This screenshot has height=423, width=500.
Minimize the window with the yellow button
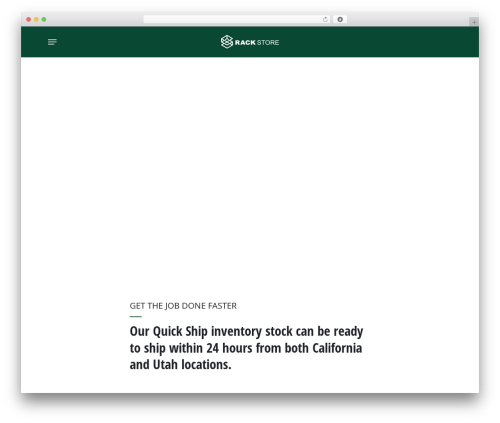36,19
